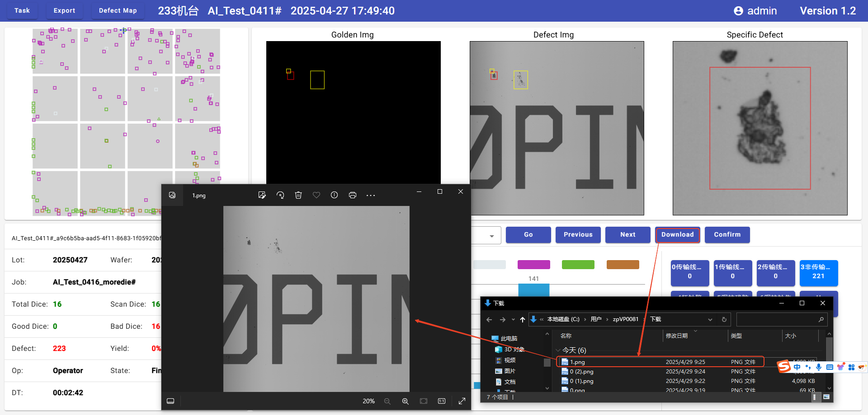Switch Explorer to large thumbnails view icon
Image resolution: width=868 pixels, height=415 pixels.
826,397
